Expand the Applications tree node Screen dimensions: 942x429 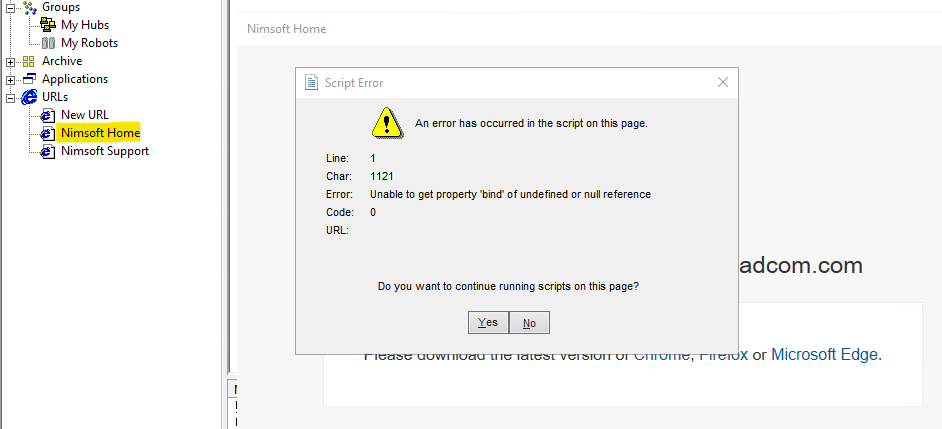10,80
